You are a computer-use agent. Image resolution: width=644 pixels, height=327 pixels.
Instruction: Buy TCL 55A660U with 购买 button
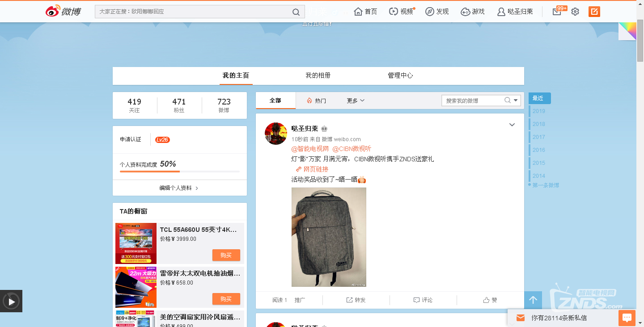pyautogui.click(x=226, y=255)
